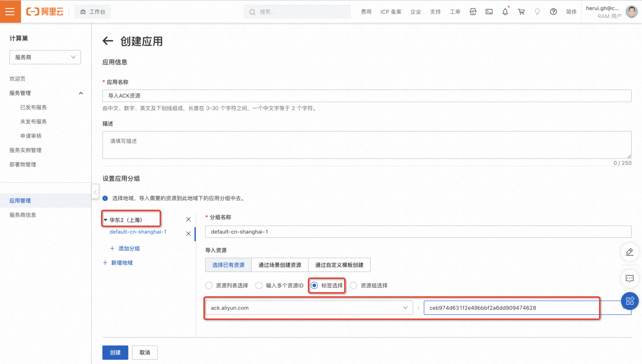Image resolution: width=642 pixels, height=364 pixels.
Task: Open the floating feedback chat icon
Action: click(630, 278)
